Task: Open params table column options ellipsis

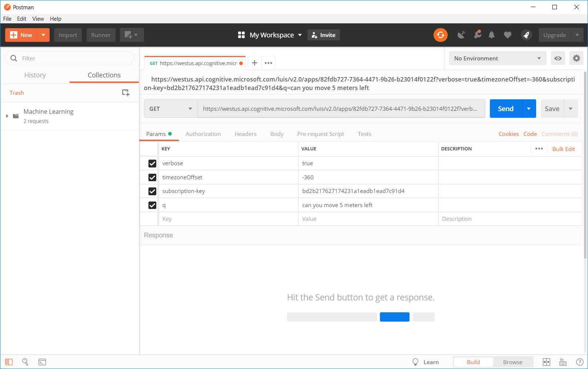Action: (539, 149)
